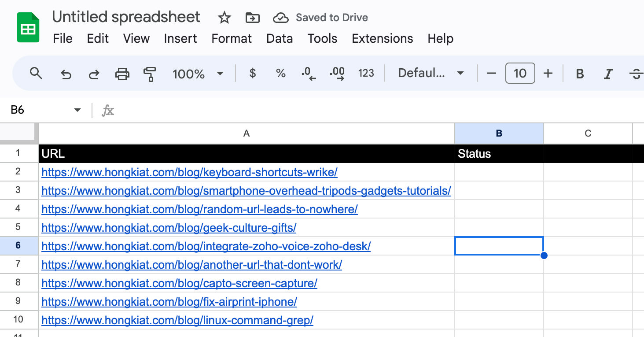Viewport: 644px width, 337px height.
Task: Select row 6 header
Action: [18, 246]
